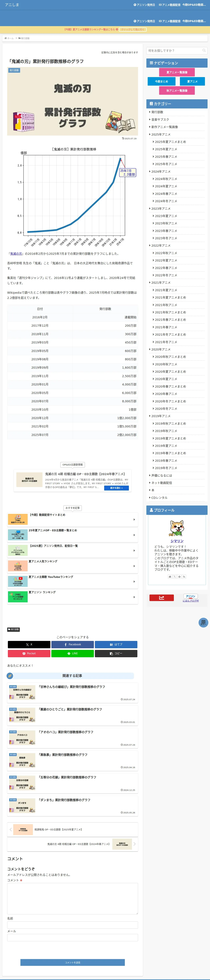Screen dimensions: 210x980
Task: Open the profile X (Twitter) icon
Action: [x=175, y=577]
